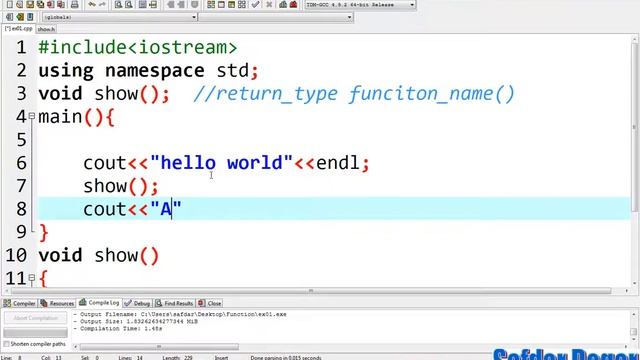Click the 'using namespace std;' code line
Screen dimensions: 640x360
149,71
